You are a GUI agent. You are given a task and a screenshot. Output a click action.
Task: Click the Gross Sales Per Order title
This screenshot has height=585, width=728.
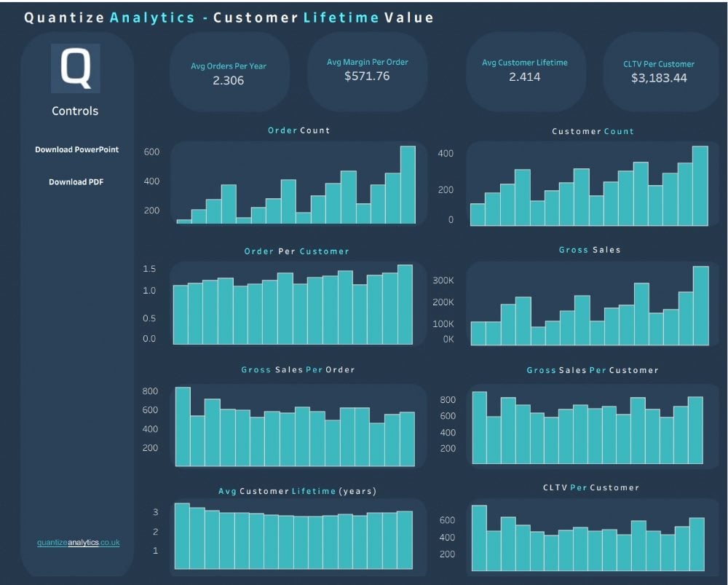click(x=298, y=370)
